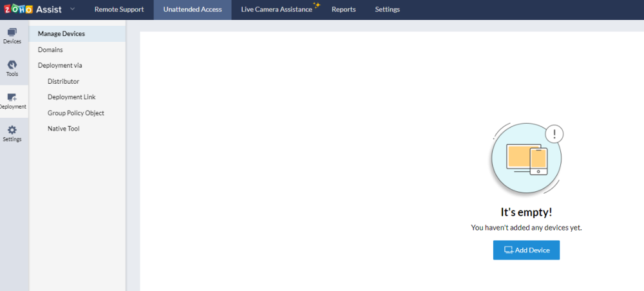Open the Remote Support tab
The height and width of the screenshot is (291, 644).
tap(119, 10)
